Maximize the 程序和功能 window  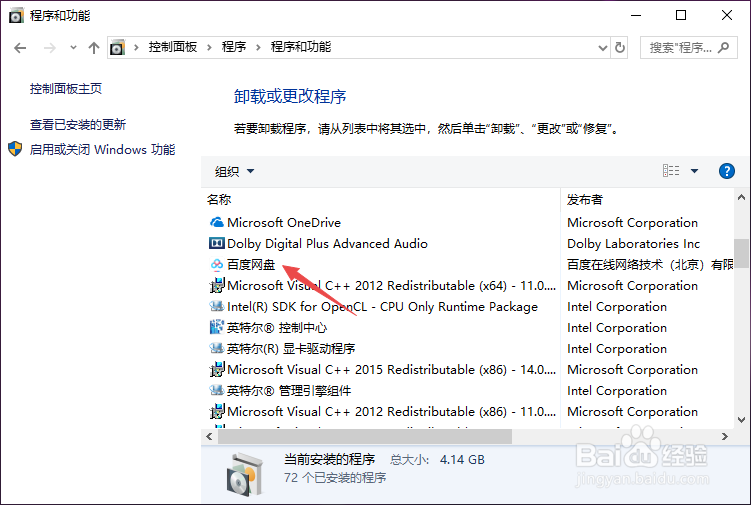(681, 15)
